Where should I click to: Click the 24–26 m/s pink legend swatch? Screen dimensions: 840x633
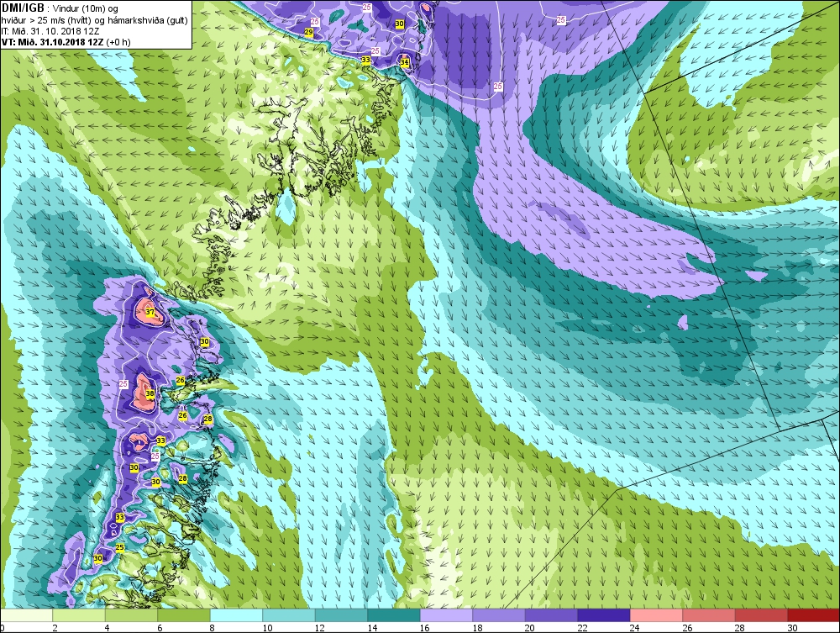(656, 615)
